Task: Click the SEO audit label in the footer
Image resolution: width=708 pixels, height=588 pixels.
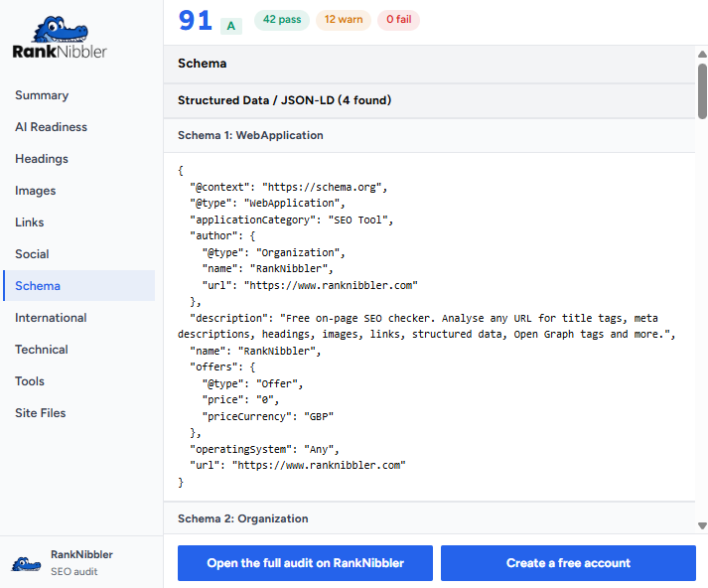Action: tap(74, 572)
